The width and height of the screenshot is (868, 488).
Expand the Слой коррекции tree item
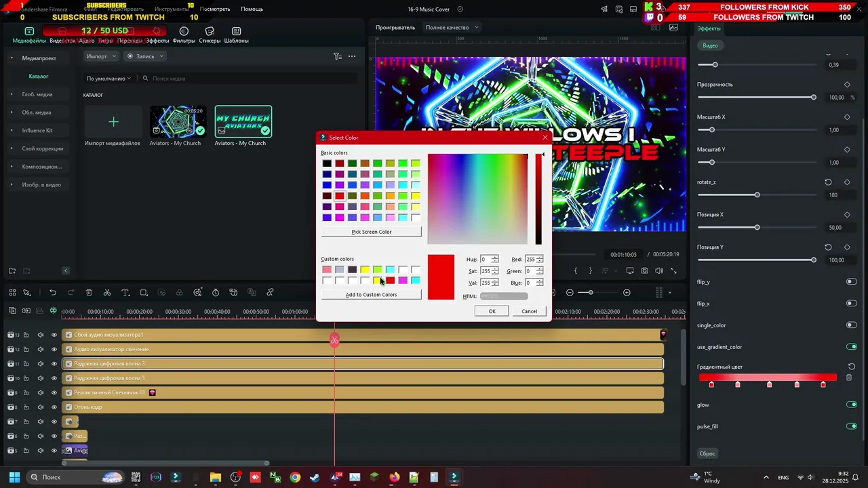[12, 148]
